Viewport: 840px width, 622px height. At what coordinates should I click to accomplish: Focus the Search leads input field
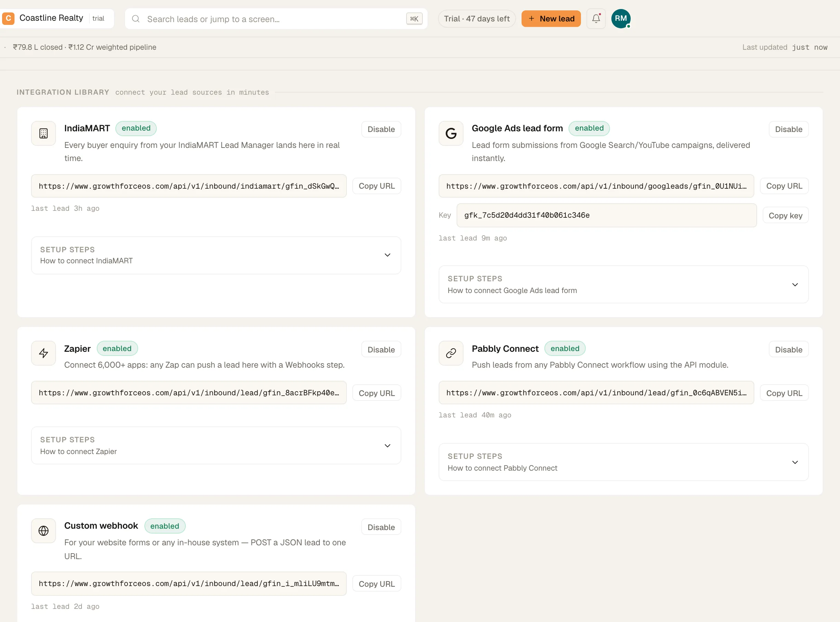tap(276, 19)
